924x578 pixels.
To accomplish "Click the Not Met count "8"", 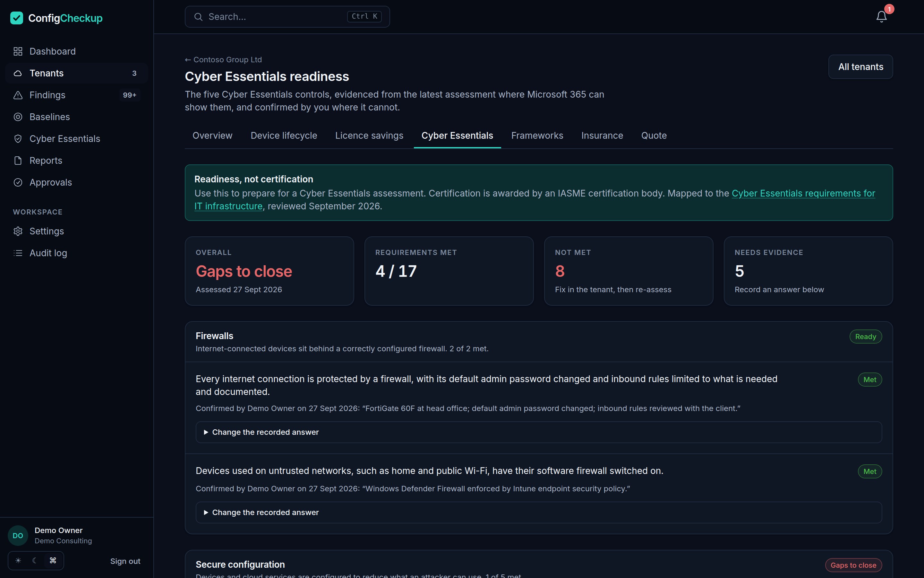I will tap(560, 271).
